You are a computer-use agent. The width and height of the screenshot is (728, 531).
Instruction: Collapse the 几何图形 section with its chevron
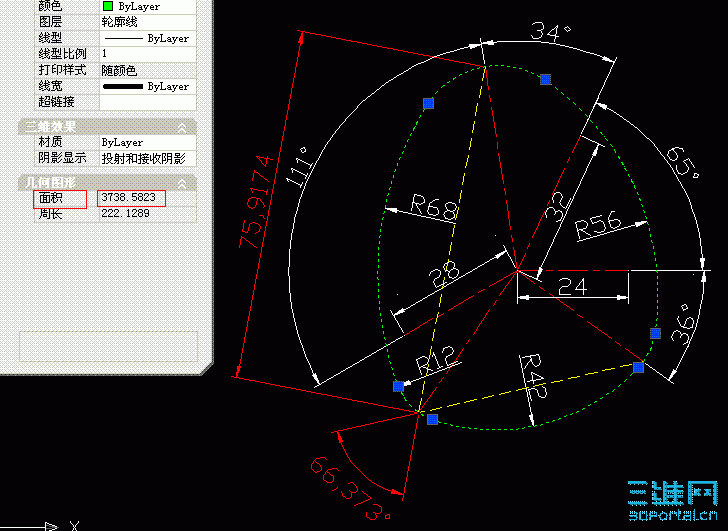(x=182, y=183)
